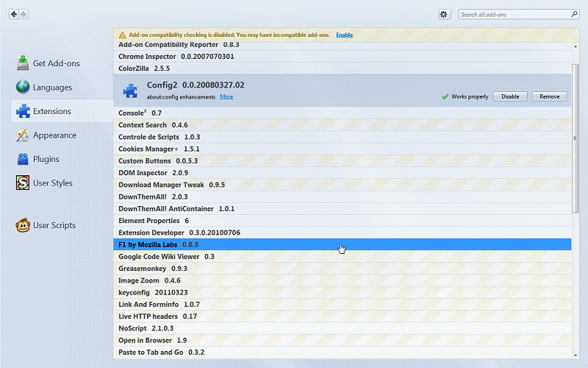
Task: Select the Context Search 0.4.6 row
Action: pyautogui.click(x=343, y=125)
